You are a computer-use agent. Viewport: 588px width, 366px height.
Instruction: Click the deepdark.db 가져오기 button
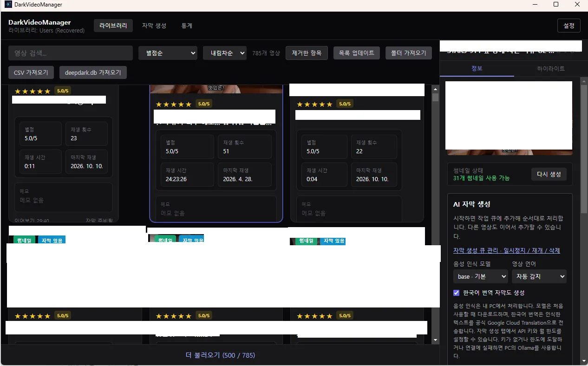93,72
